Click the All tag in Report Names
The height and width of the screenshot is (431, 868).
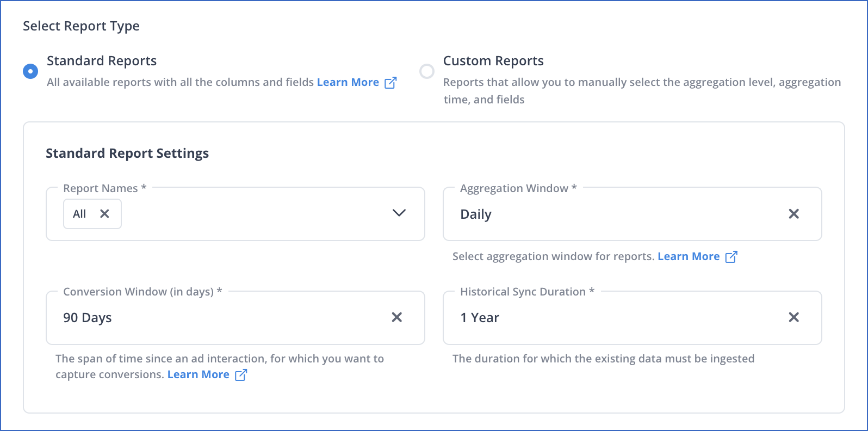click(x=92, y=214)
